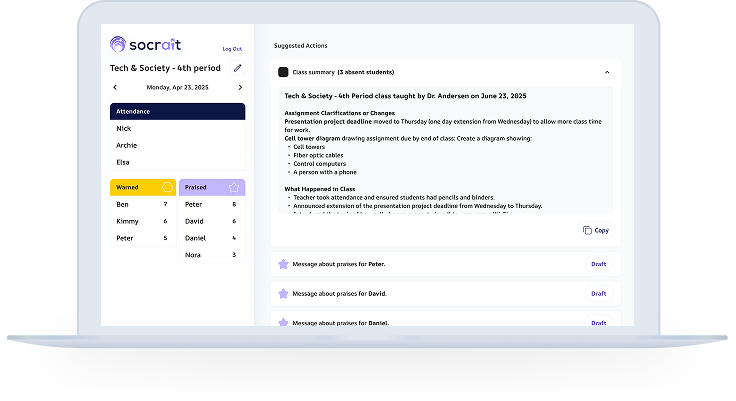This screenshot has width=736, height=401.
Task: Collapse the Class summary section chevron
Action: pyautogui.click(x=607, y=72)
